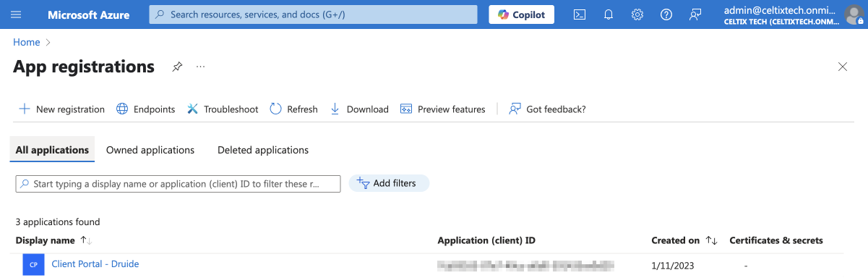Click the blurred client ID of Client Portal - Druide

(x=525, y=266)
